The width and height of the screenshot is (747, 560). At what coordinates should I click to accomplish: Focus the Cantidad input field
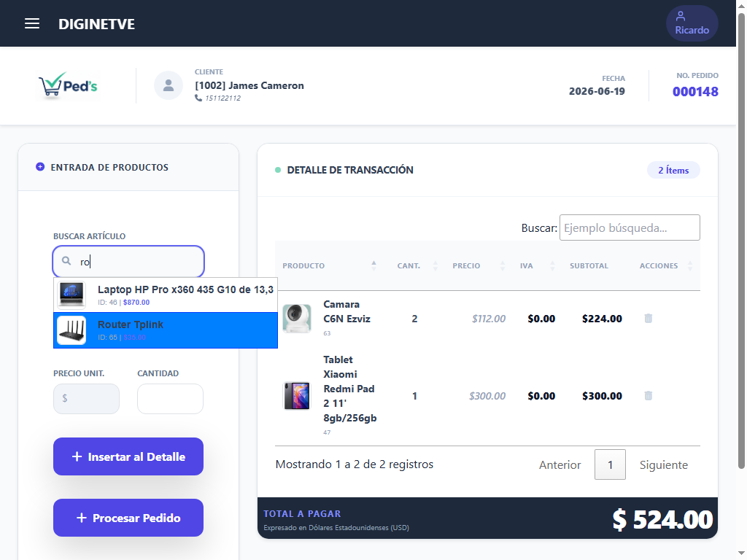coord(170,399)
